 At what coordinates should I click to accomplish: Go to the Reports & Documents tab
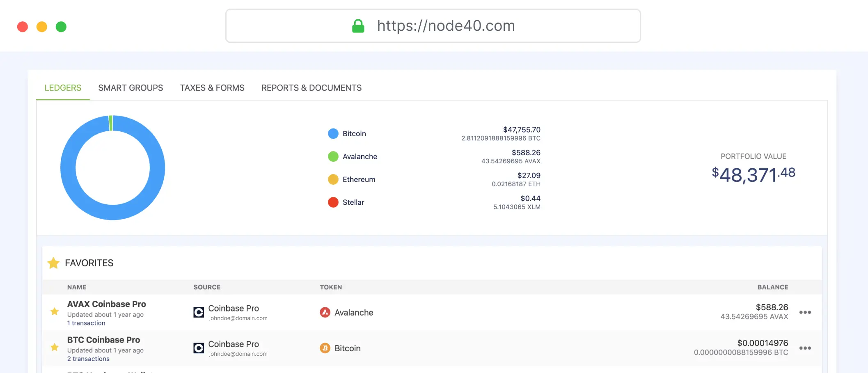click(311, 88)
